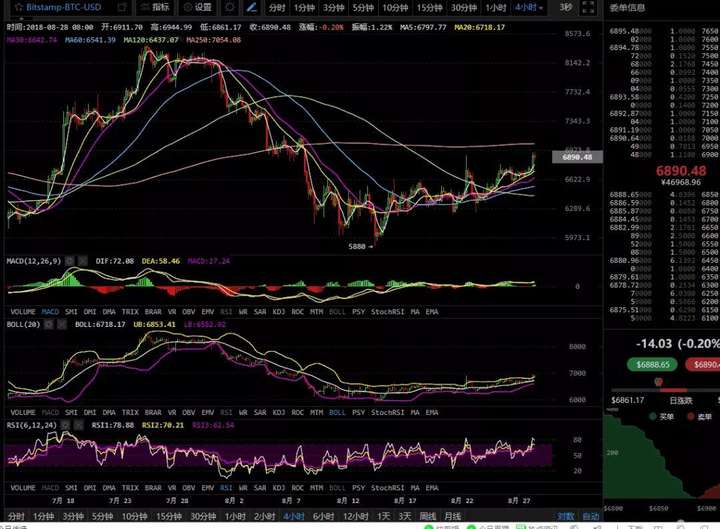
Task: Select KDJ in the MACD panel indicator row
Action: (279, 312)
